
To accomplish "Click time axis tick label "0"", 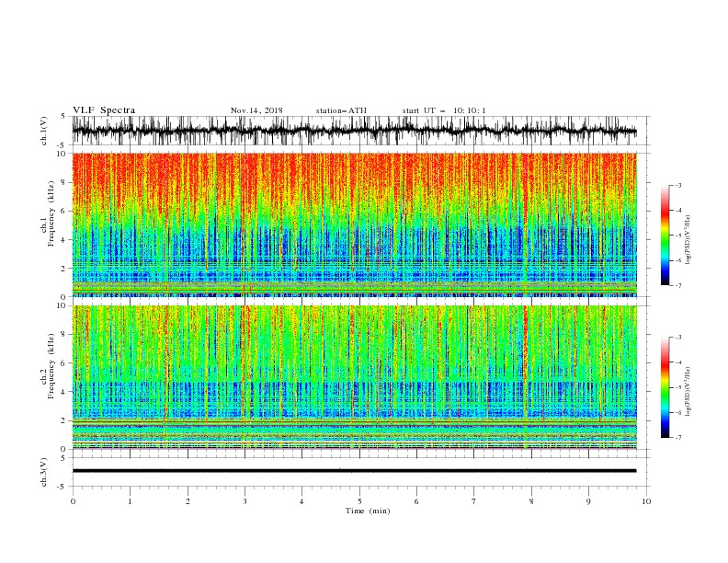I will click(x=73, y=501).
